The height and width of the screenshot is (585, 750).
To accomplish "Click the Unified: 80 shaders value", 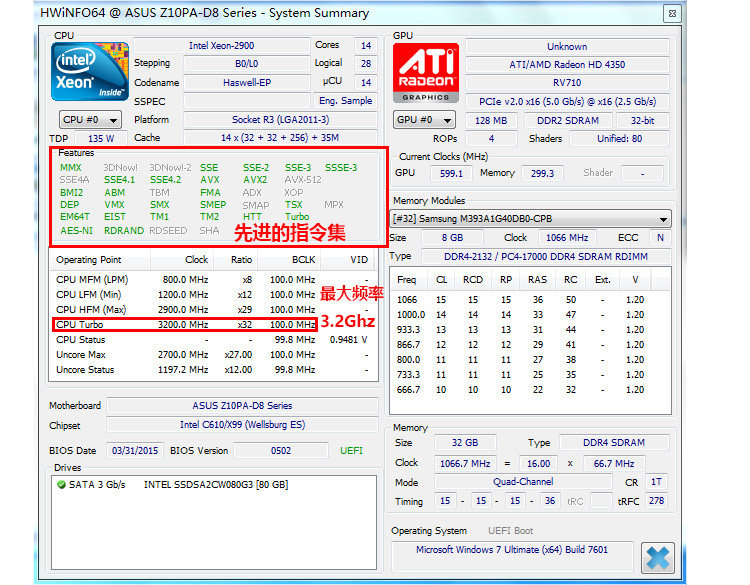I will coord(619,139).
